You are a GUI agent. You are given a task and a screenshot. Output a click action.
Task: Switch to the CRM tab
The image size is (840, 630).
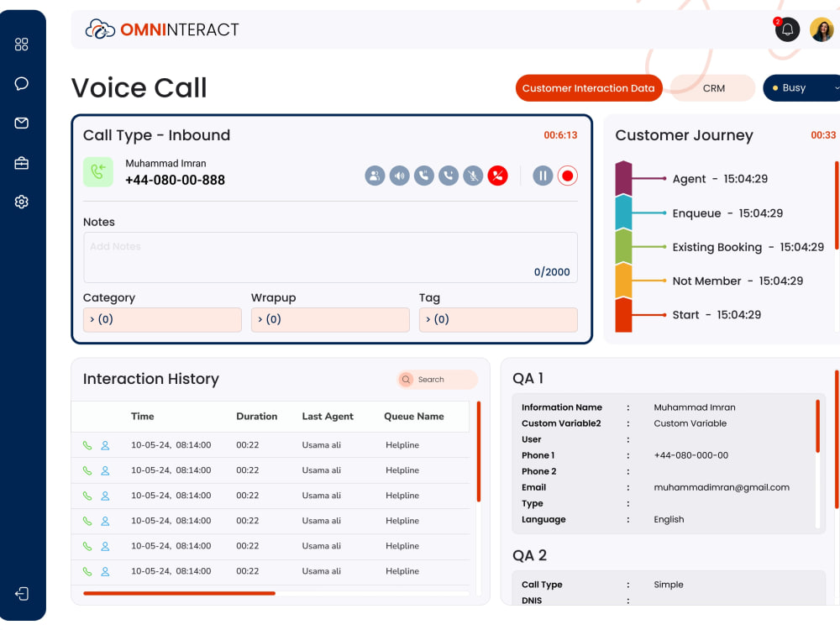tap(713, 88)
